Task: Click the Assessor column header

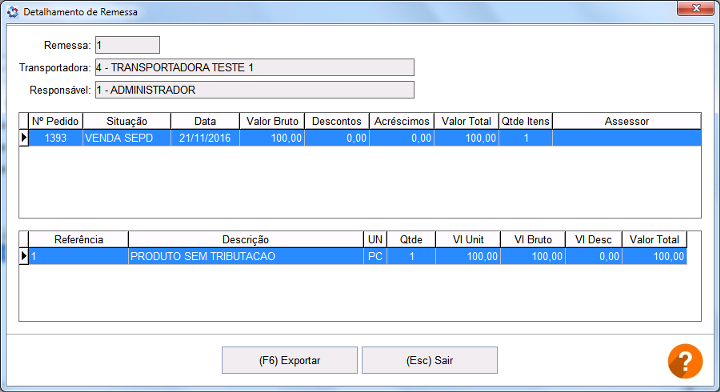Action: click(x=627, y=121)
